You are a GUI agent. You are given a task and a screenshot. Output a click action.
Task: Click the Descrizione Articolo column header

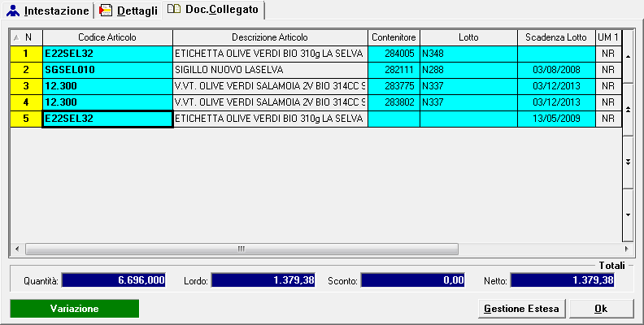[270, 37]
